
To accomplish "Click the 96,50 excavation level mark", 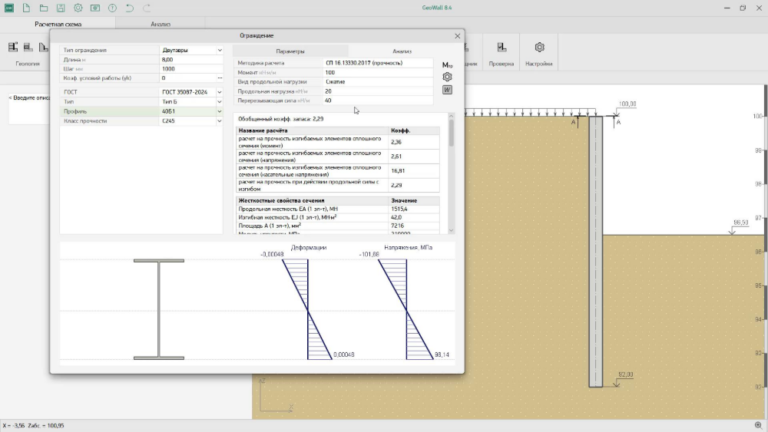I will 741,222.
